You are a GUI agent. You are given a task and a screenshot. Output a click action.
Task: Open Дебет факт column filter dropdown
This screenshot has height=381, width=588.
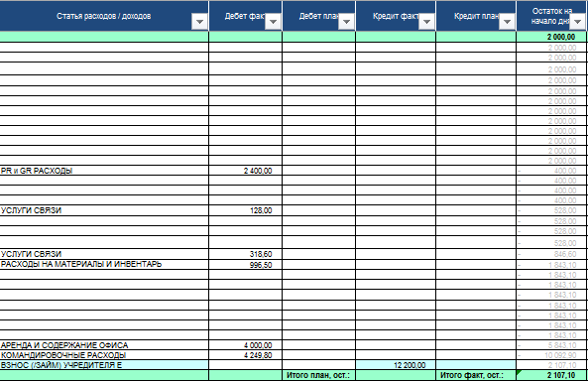(273, 22)
